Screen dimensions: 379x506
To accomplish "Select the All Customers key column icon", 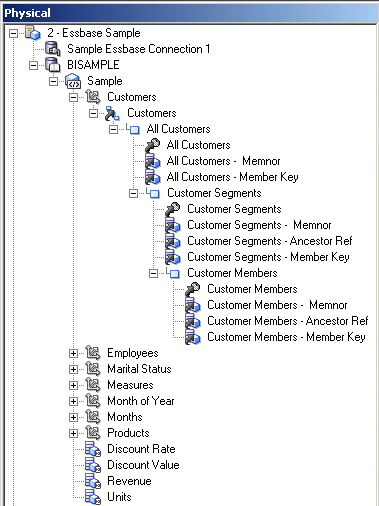I will (x=153, y=145).
